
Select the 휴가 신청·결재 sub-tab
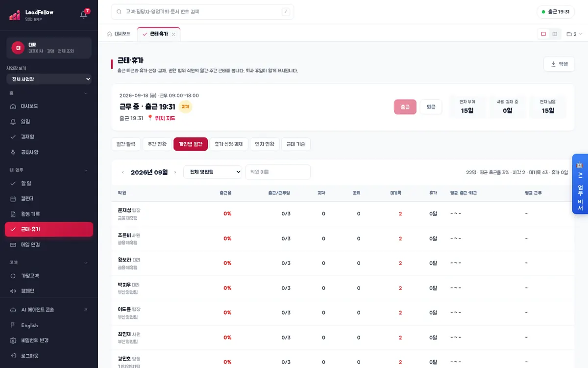click(x=229, y=144)
